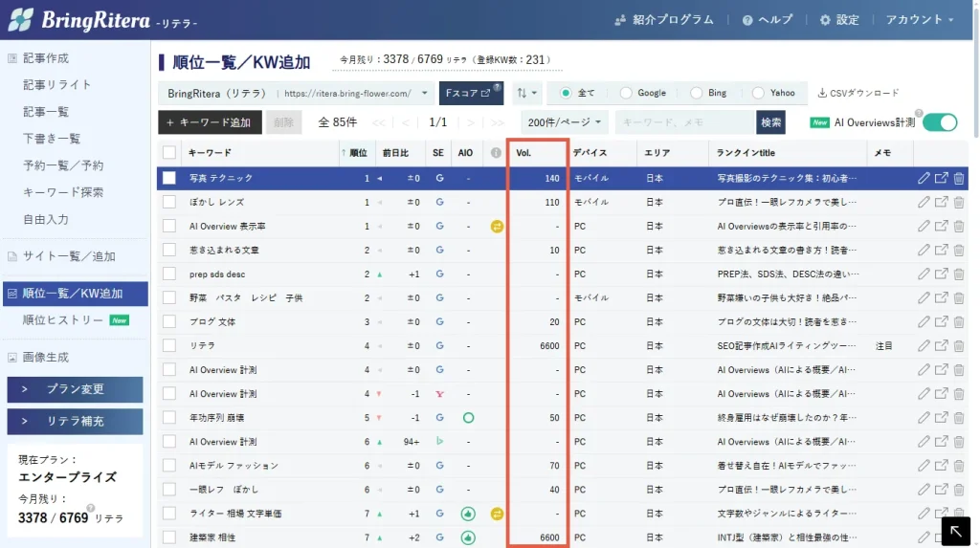Focus the キーワード、メモ search field
This screenshot has height=548, width=980.
[685, 122]
